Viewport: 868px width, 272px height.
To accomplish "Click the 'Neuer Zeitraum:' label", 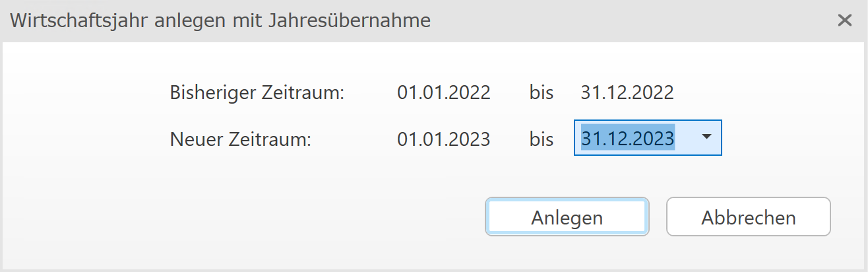I will click(x=240, y=139).
